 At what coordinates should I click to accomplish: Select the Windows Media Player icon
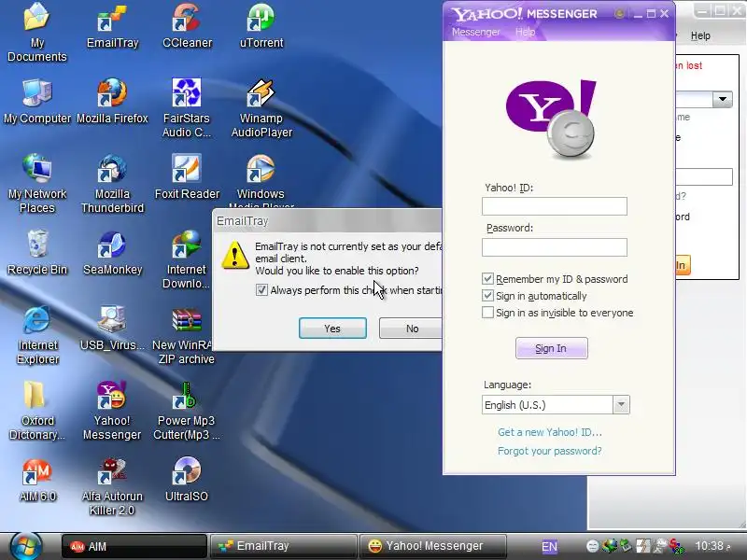click(261, 181)
